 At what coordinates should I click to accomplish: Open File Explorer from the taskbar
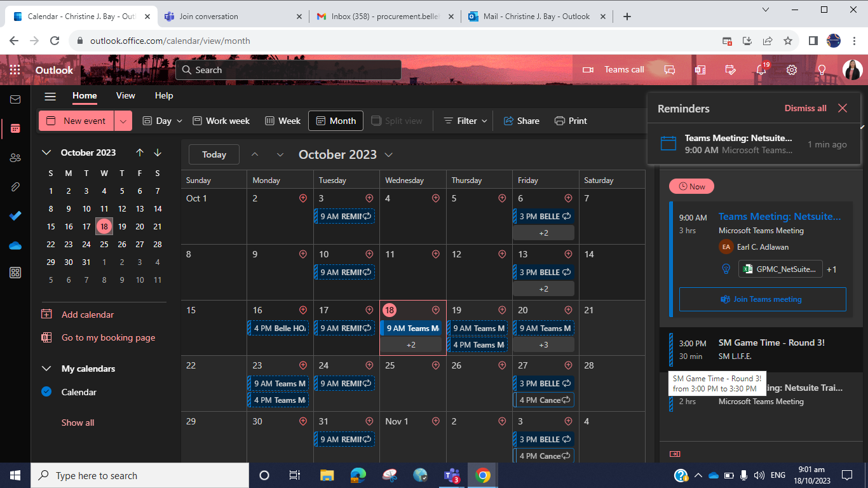[327, 475]
